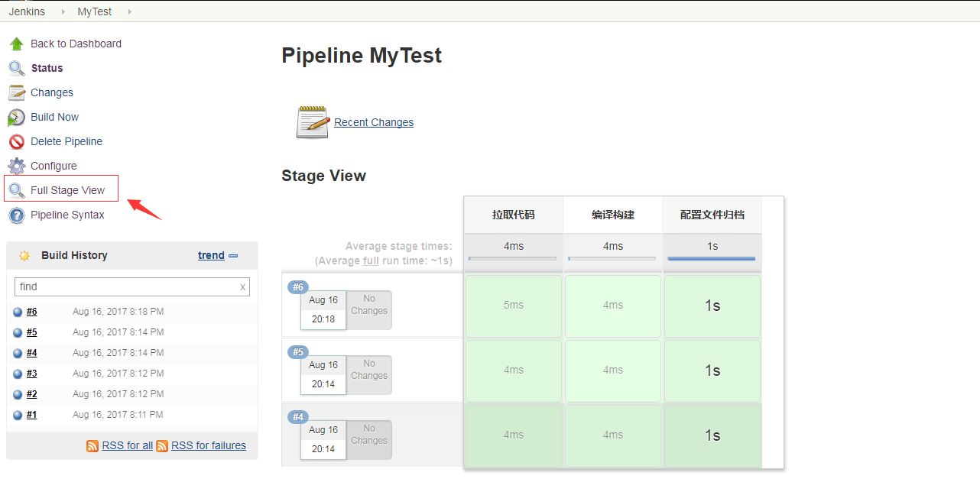
Task: Open the Status page in sidebar
Action: pyautogui.click(x=47, y=68)
